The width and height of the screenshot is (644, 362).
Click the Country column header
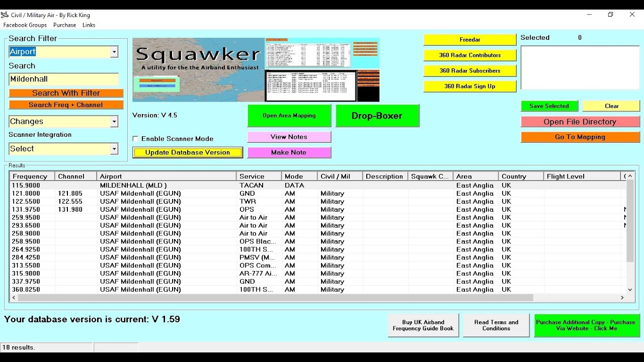[521, 176]
